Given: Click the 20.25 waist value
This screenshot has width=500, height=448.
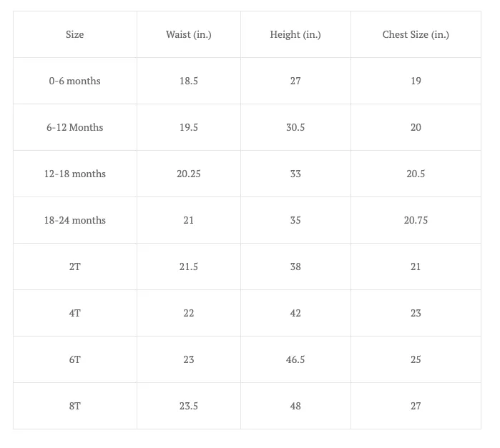Looking at the screenshot, I should point(188,174).
